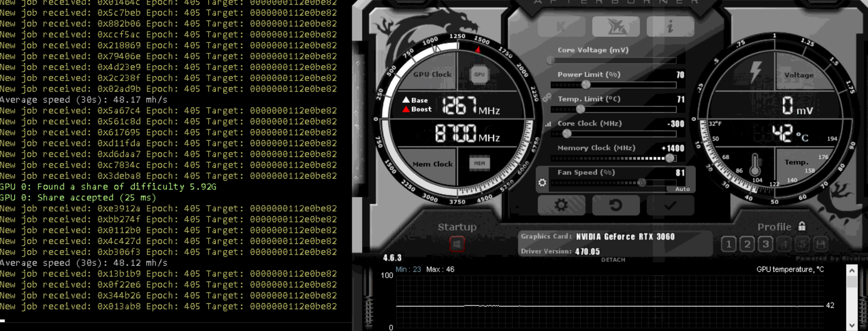
Task: Adjust the Power Limit slider handle
Action: pyautogui.click(x=586, y=85)
